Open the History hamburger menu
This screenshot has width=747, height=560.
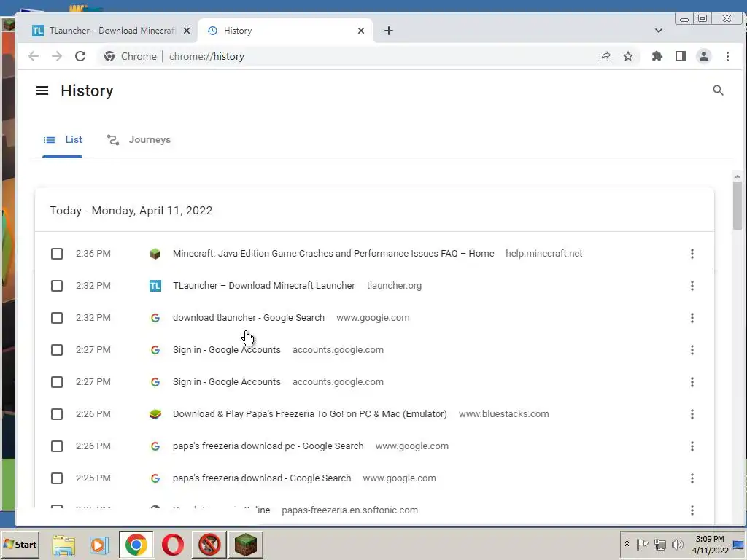[42, 90]
